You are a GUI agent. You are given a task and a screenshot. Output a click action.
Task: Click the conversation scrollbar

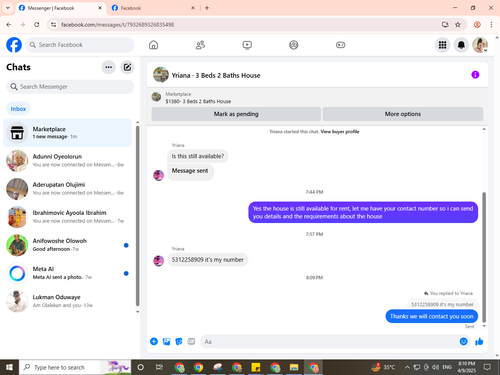tap(484, 257)
